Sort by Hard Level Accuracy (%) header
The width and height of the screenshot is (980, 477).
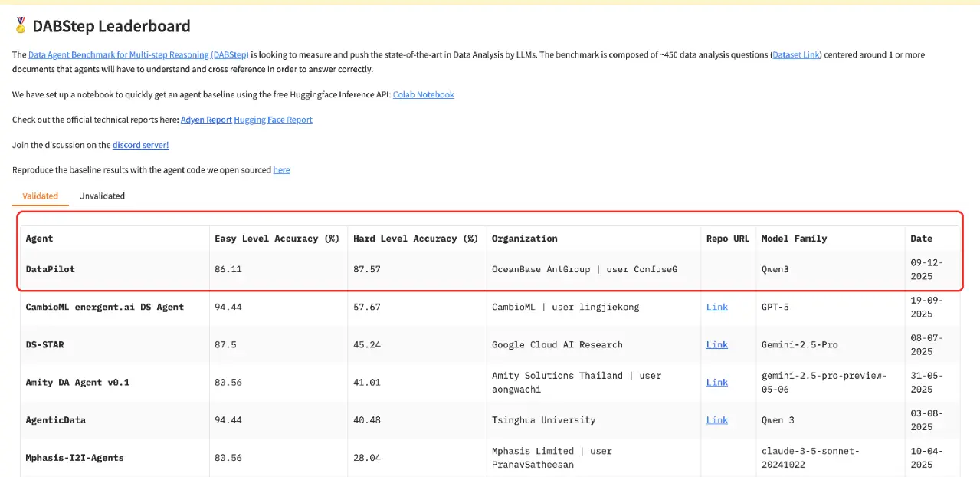pyautogui.click(x=415, y=238)
